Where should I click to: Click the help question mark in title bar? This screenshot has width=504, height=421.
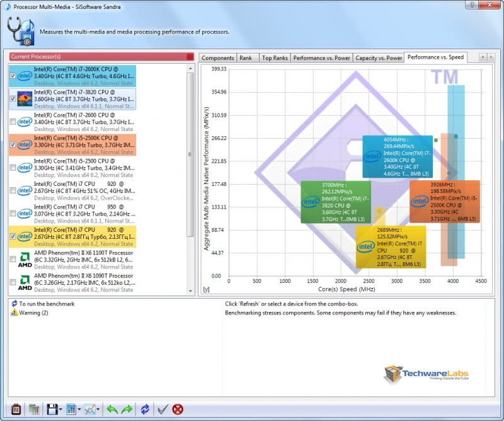[472, 5]
